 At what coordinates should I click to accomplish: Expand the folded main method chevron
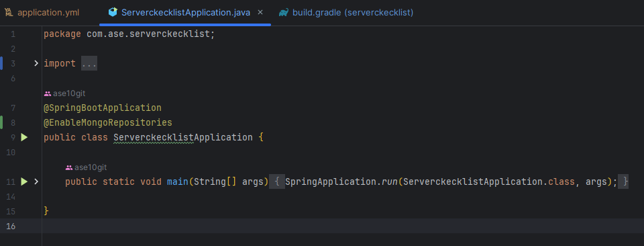(36, 181)
